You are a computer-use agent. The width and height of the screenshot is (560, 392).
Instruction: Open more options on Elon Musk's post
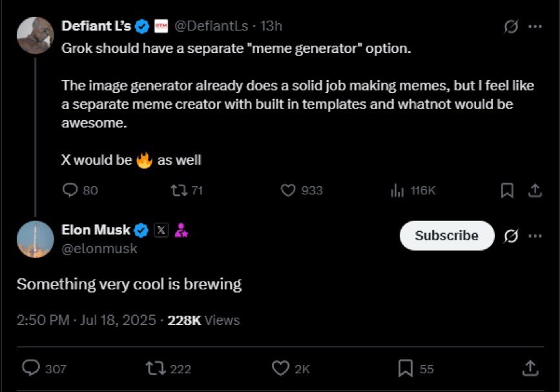535,236
